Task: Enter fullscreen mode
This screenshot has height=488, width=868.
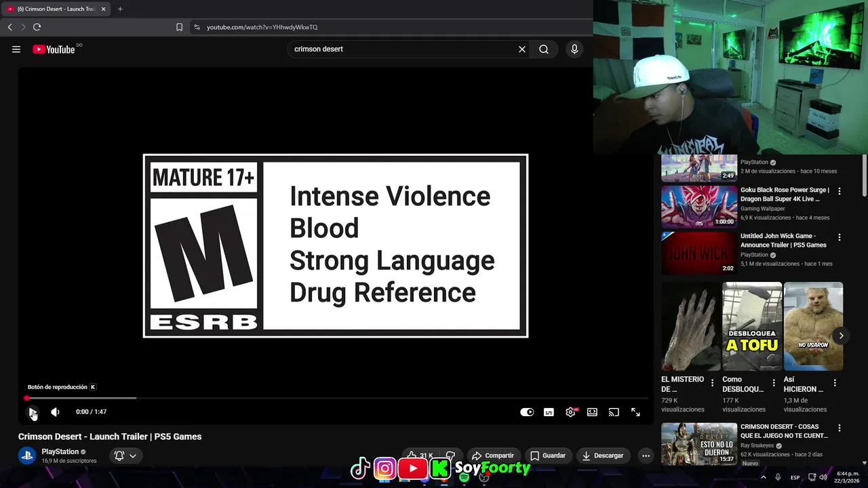Action: 635,412
